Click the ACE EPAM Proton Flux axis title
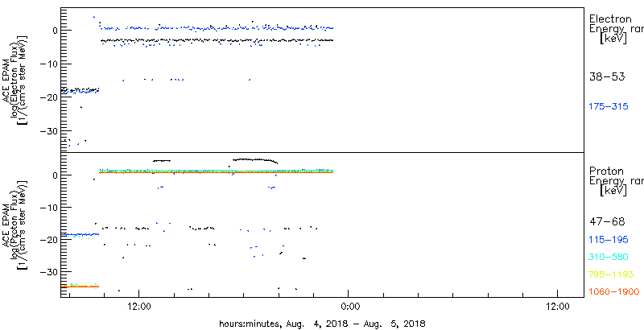 pyautogui.click(x=15, y=225)
